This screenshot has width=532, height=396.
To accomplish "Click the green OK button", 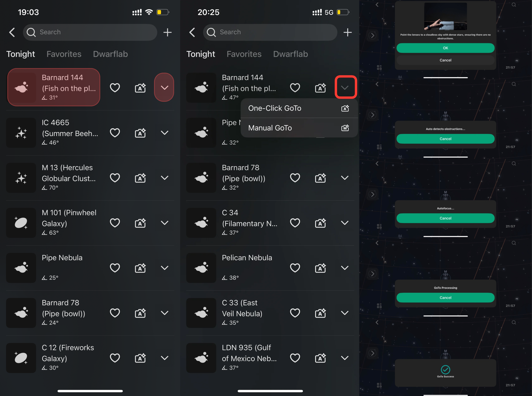I will click(445, 48).
